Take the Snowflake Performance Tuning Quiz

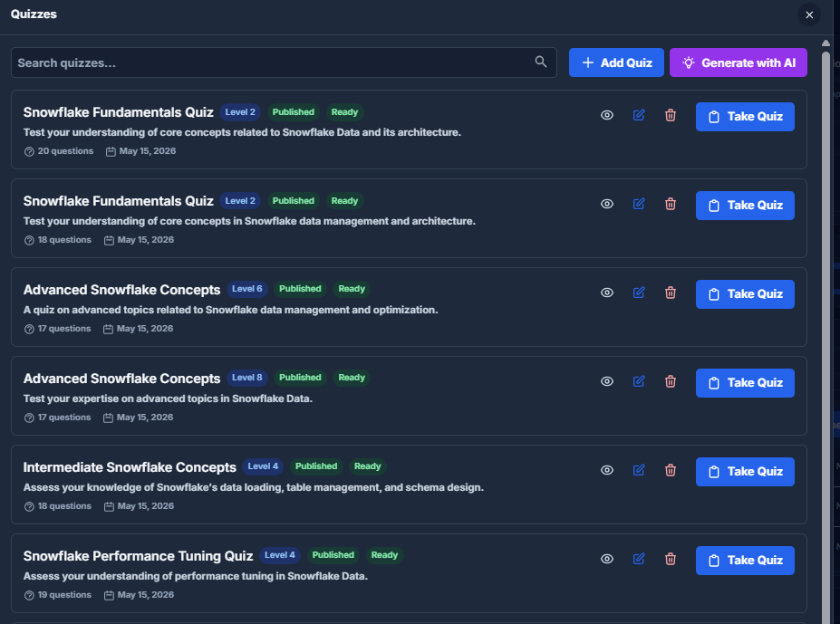click(745, 561)
